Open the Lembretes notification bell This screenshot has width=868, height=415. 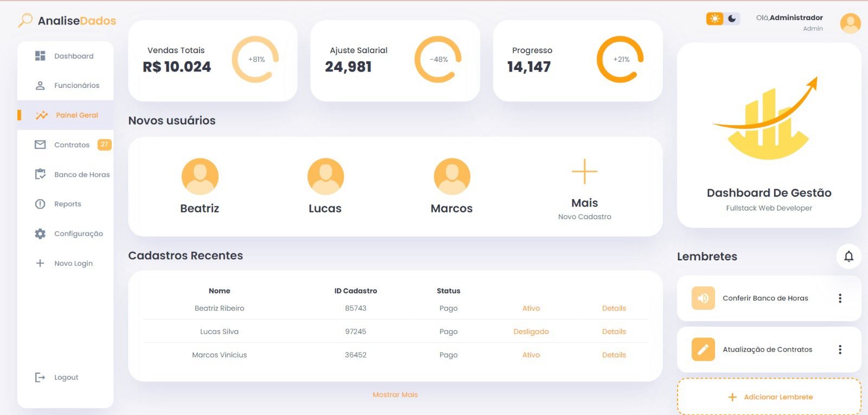pyautogui.click(x=849, y=257)
